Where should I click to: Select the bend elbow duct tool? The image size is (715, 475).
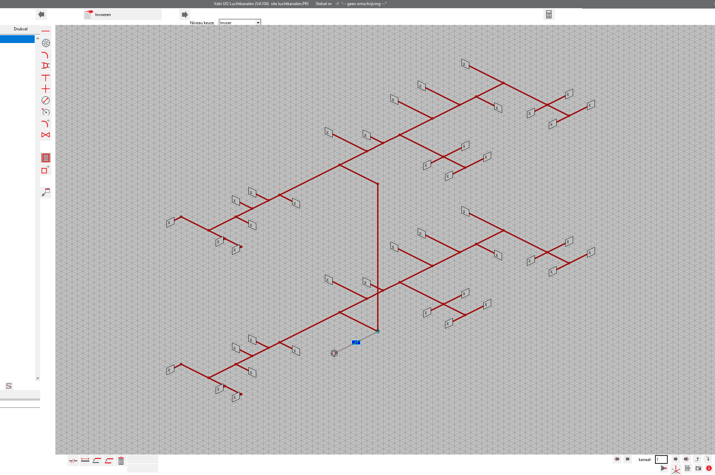click(x=46, y=55)
